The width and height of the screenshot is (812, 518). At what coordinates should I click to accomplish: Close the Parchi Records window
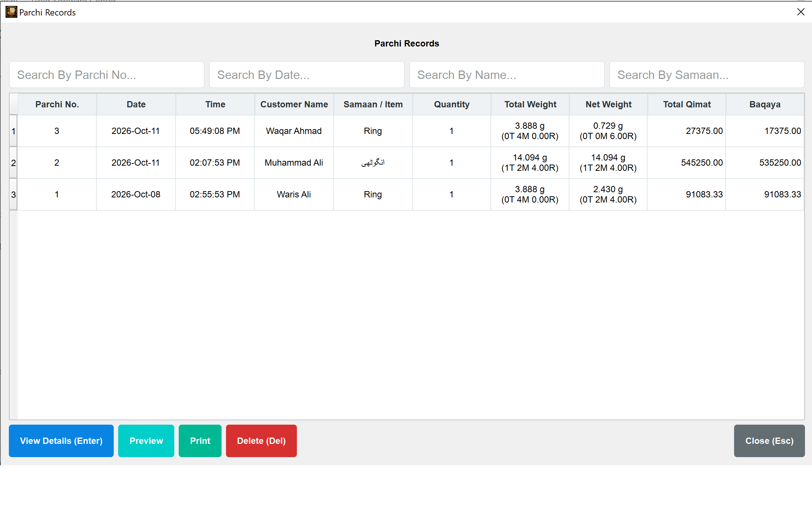[x=801, y=12]
